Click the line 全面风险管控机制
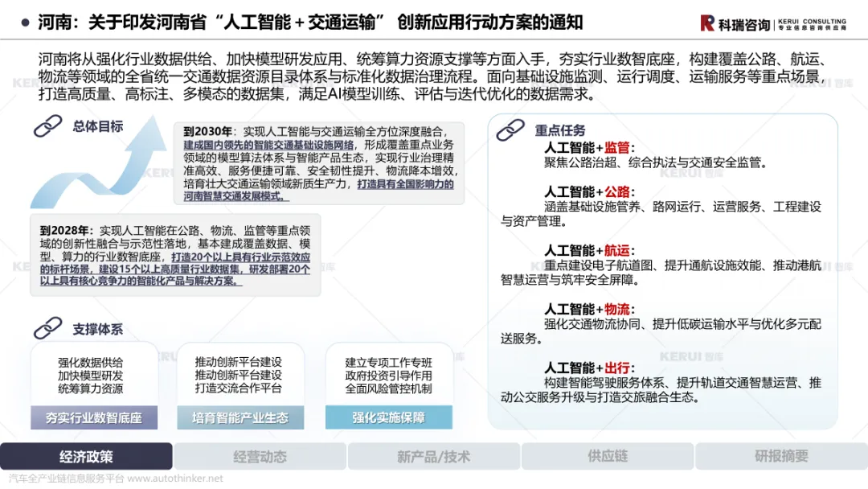This screenshot has width=868, height=489. click(x=389, y=388)
